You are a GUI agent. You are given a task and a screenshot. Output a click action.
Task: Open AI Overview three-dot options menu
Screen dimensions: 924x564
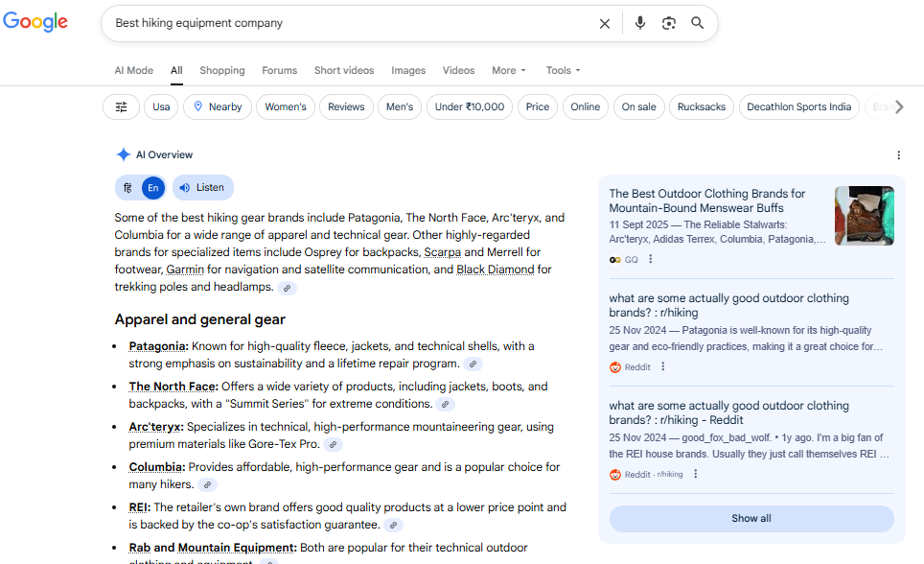(x=898, y=155)
